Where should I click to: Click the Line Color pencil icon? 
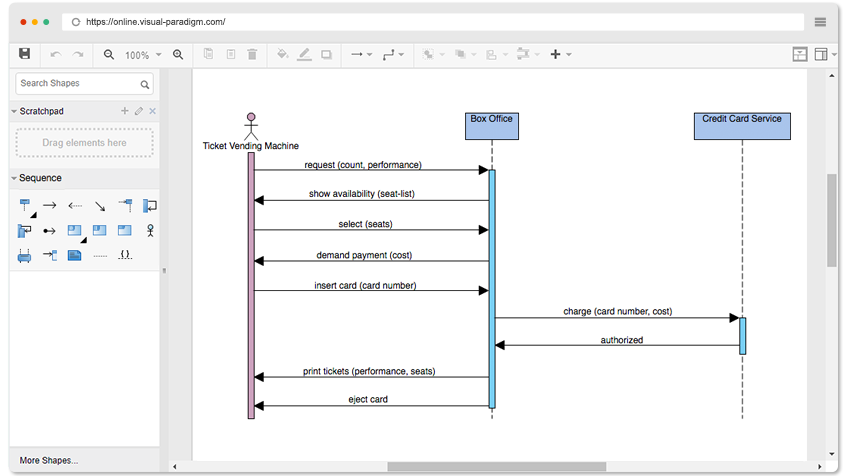pyautogui.click(x=304, y=54)
